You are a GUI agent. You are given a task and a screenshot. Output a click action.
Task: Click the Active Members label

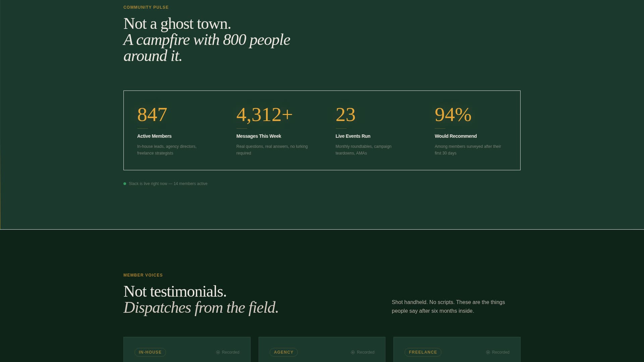click(x=154, y=136)
